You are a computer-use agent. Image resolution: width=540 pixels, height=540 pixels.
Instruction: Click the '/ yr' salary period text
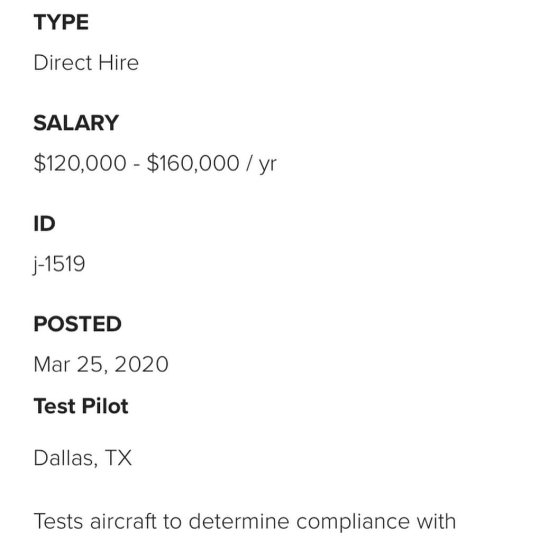point(261,164)
